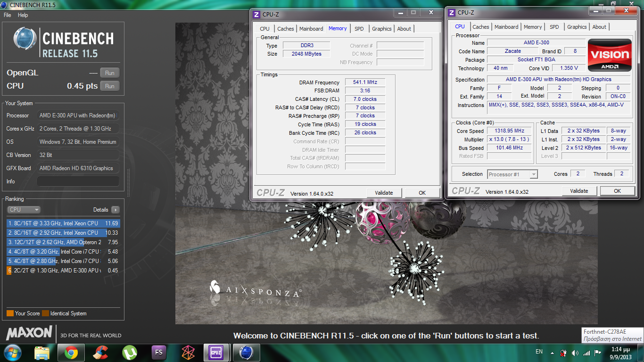Image resolution: width=644 pixels, height=362 pixels.
Task: Open Memory tab in right CPU-Z window
Action: click(x=533, y=27)
